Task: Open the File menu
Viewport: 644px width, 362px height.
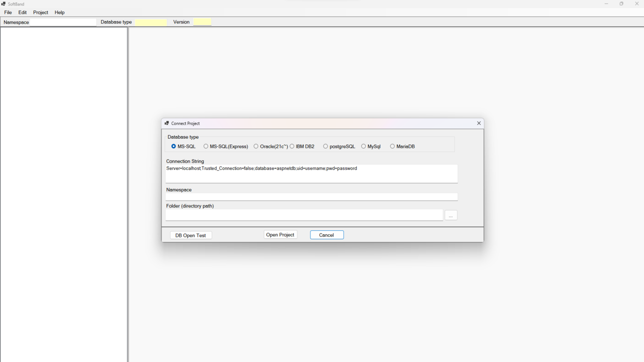Action: point(8,13)
